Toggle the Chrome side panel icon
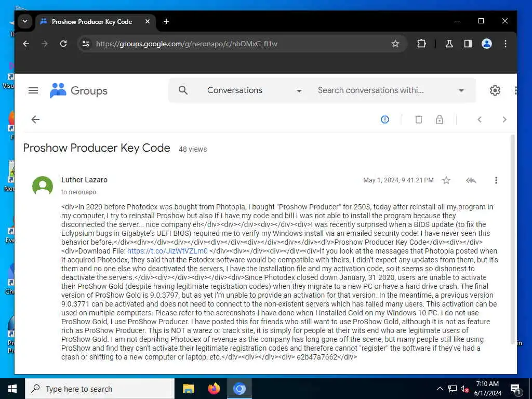The height and width of the screenshot is (399, 532). click(x=468, y=44)
